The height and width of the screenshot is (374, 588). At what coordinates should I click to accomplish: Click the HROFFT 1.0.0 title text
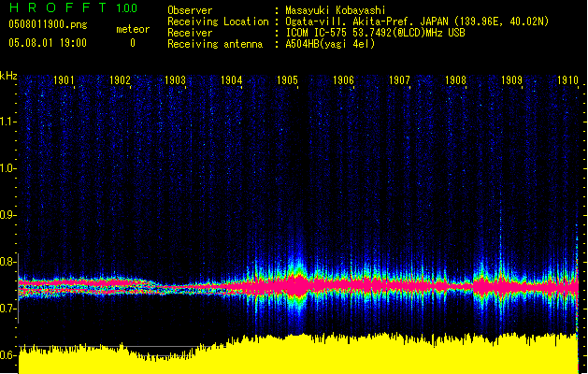click(74, 7)
